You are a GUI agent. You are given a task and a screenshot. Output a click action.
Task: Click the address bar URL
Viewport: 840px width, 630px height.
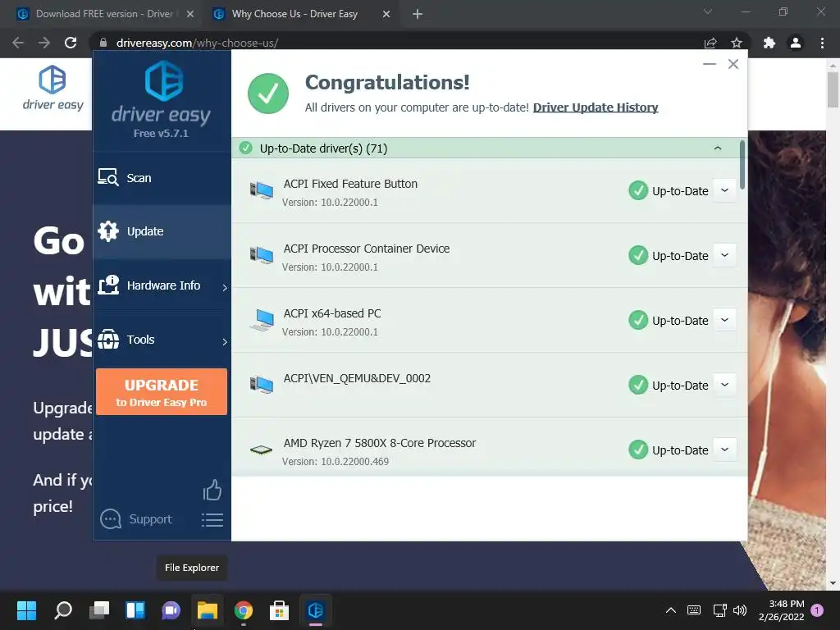[197, 43]
